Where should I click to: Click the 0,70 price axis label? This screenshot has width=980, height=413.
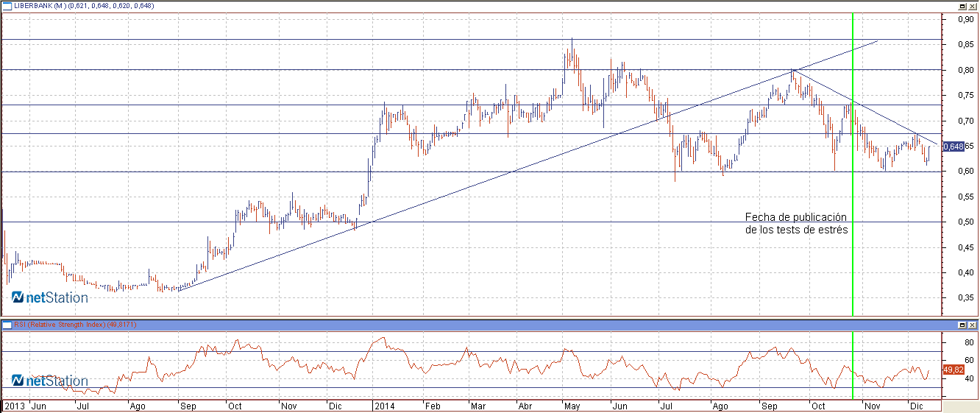(966, 121)
